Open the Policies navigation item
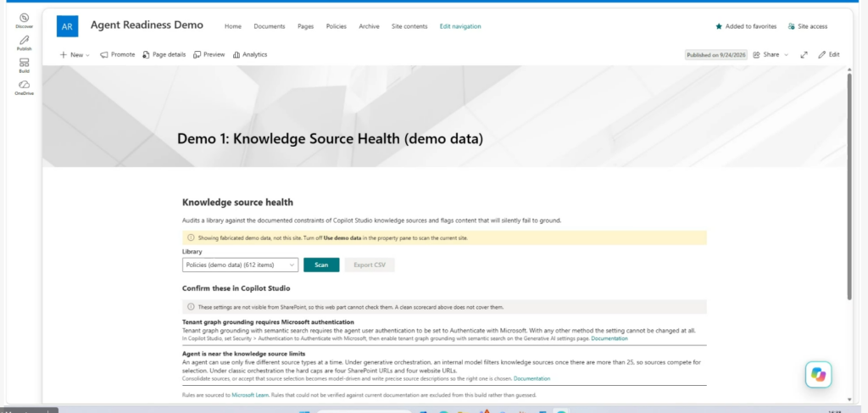868x413 pixels. point(336,26)
